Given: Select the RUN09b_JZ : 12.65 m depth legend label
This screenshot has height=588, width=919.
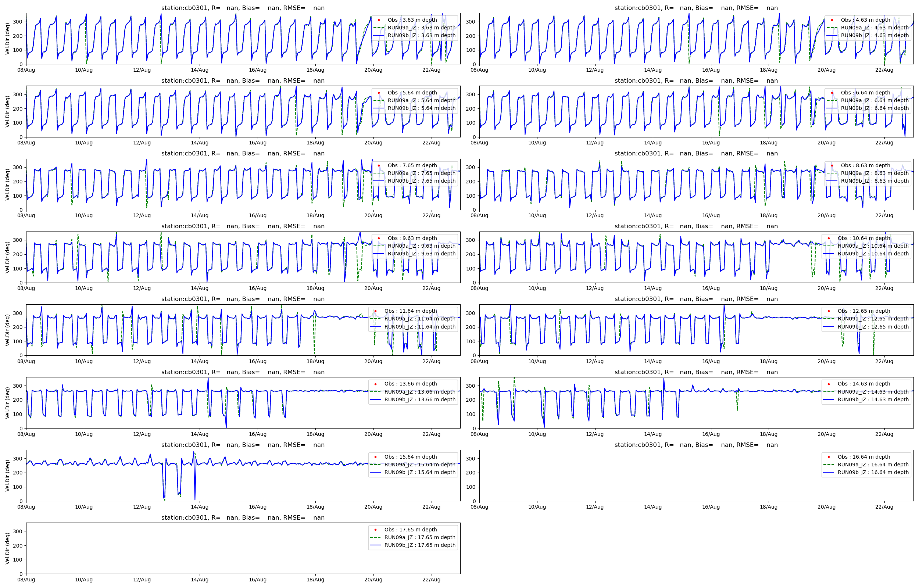Looking at the screenshot, I should 873,326.
